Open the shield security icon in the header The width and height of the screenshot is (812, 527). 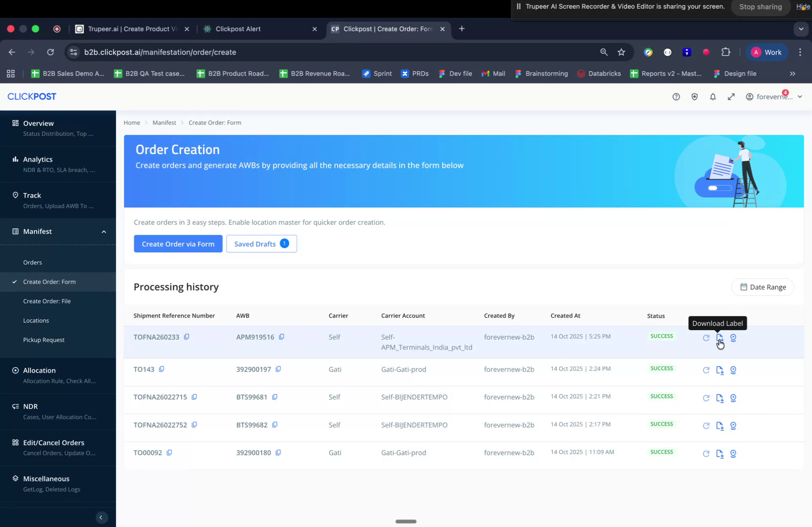[x=694, y=97]
